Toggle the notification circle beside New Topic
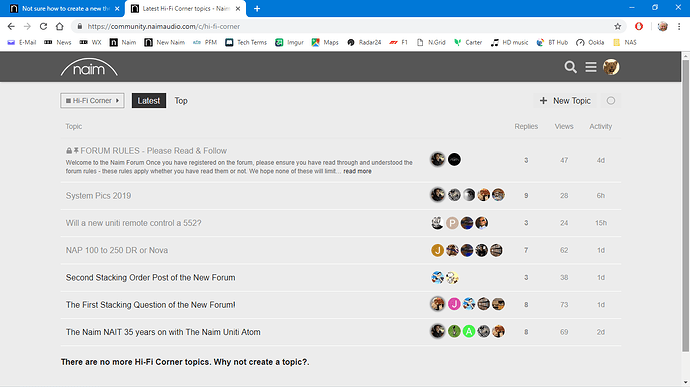Screen dimensions: 690x387 pos(610,101)
